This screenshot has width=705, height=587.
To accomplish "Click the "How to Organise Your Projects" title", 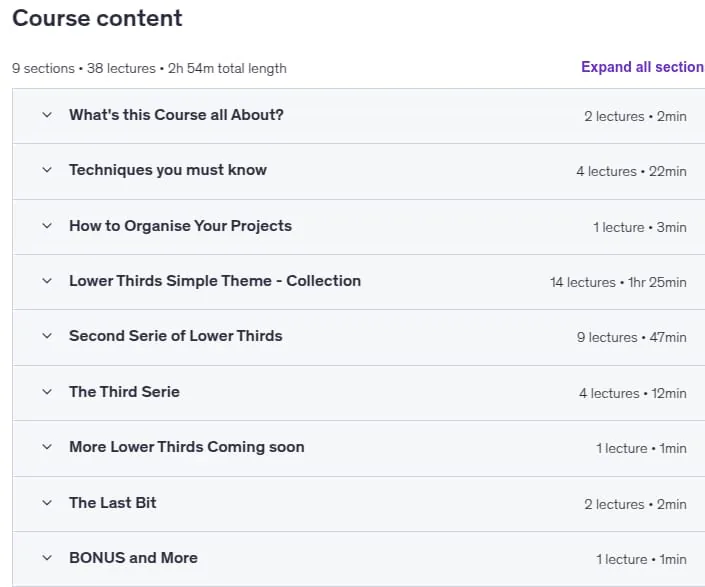I will (180, 226).
